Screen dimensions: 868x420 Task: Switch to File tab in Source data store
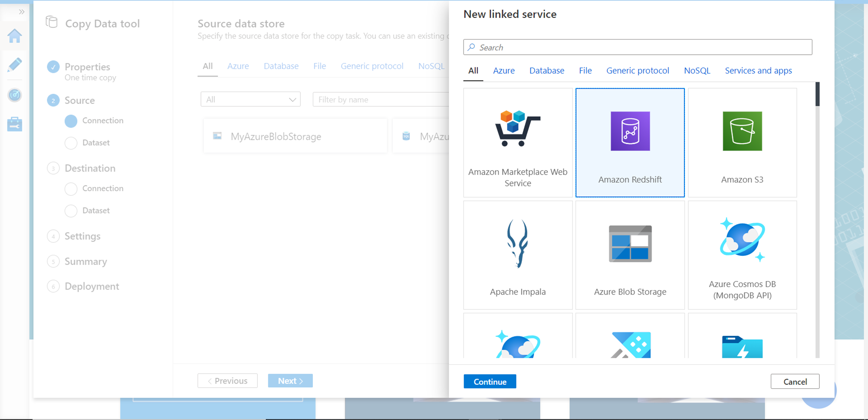319,66
